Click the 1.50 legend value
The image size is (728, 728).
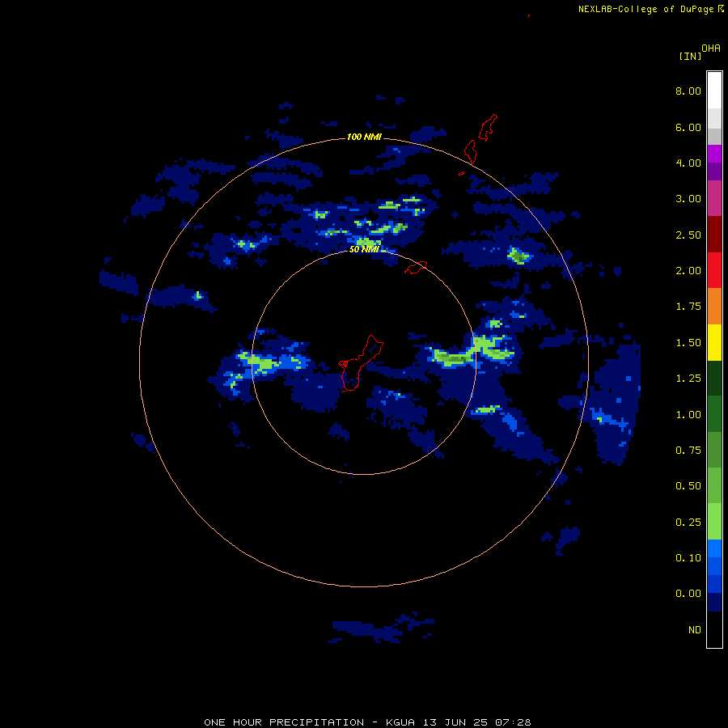coord(688,343)
